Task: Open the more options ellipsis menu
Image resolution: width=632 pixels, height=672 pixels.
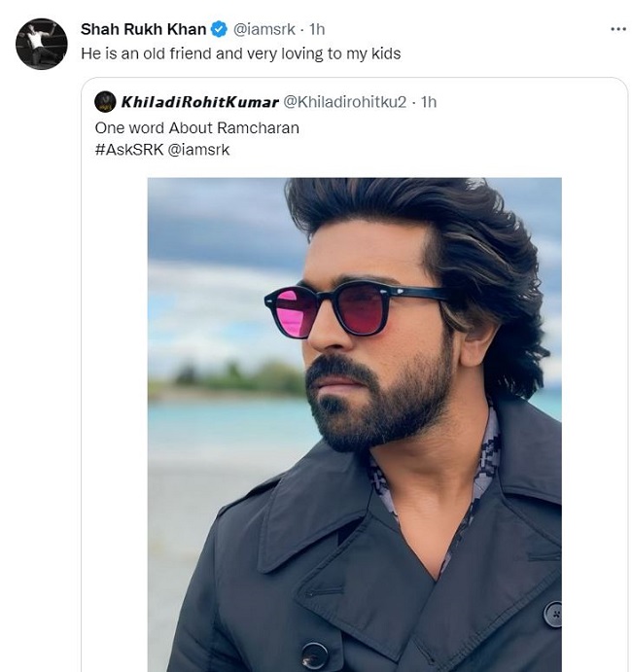Action: (x=617, y=29)
